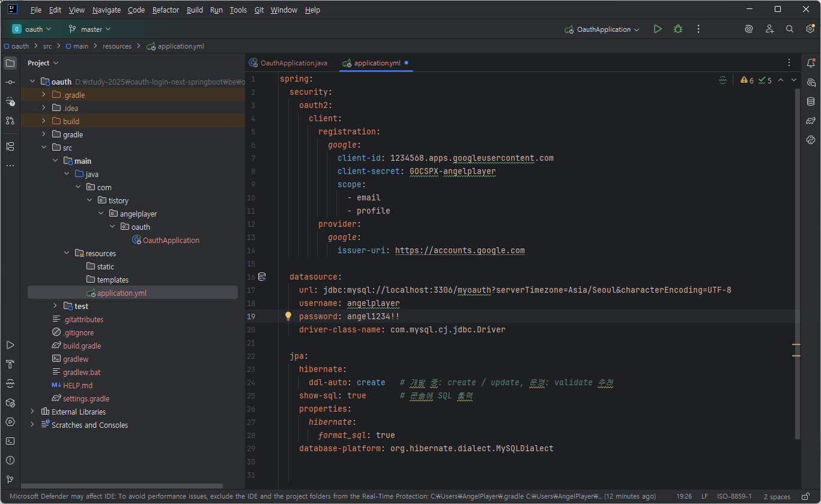
Task: Open the master branch dropdown
Action: (x=90, y=29)
